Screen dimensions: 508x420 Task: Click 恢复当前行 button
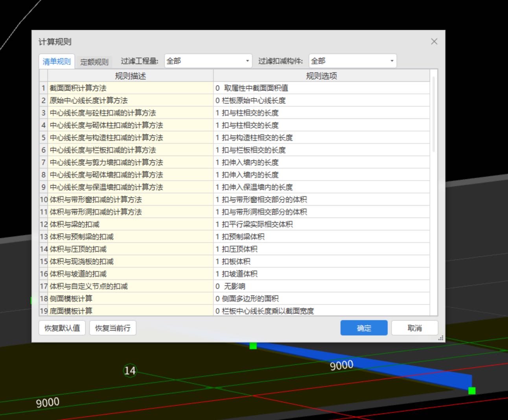[113, 328]
